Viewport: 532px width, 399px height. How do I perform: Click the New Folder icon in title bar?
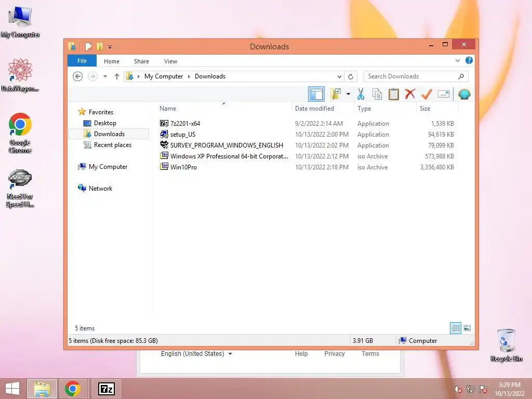coord(100,46)
